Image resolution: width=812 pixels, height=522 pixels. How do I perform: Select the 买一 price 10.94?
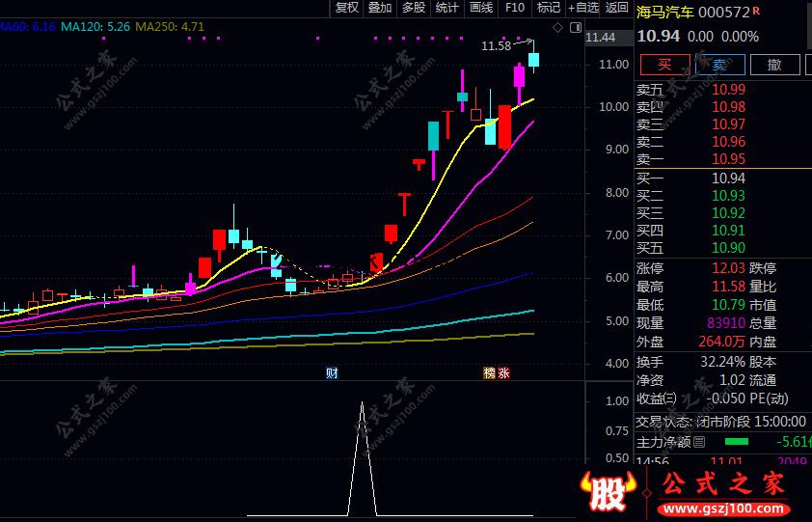coord(729,179)
